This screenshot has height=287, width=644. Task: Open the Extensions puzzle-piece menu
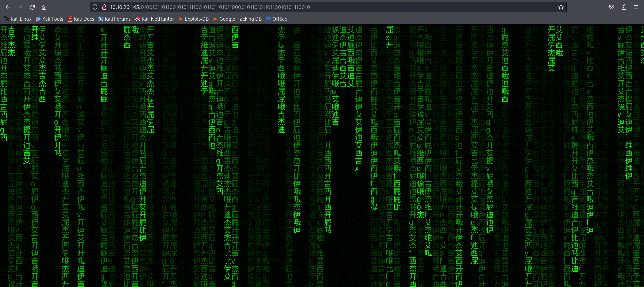coord(624,7)
